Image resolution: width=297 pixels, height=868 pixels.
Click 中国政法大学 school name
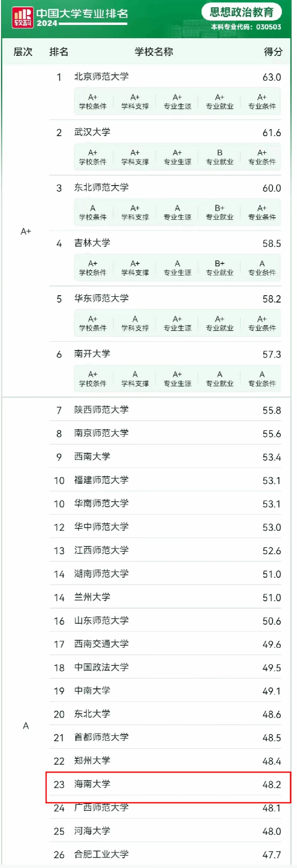[101, 667]
